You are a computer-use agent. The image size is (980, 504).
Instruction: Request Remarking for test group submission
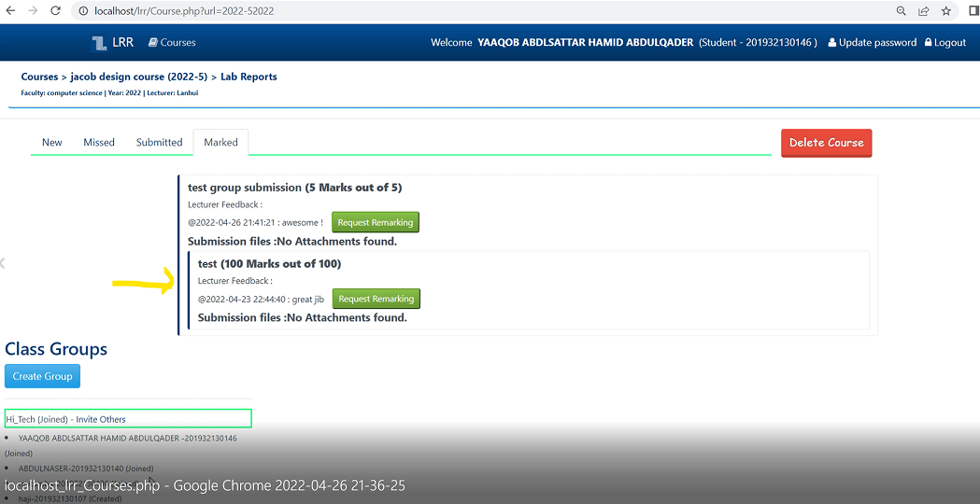[376, 223]
